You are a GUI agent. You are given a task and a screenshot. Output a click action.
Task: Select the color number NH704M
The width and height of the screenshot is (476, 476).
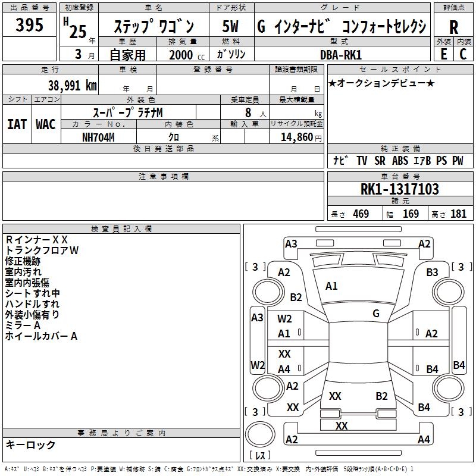click(99, 136)
